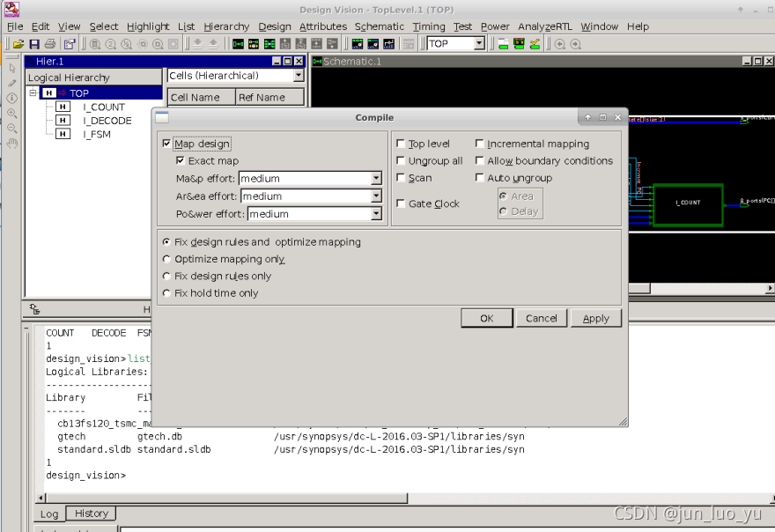
Task: Click the properties icon beside printer
Action: click(x=70, y=44)
